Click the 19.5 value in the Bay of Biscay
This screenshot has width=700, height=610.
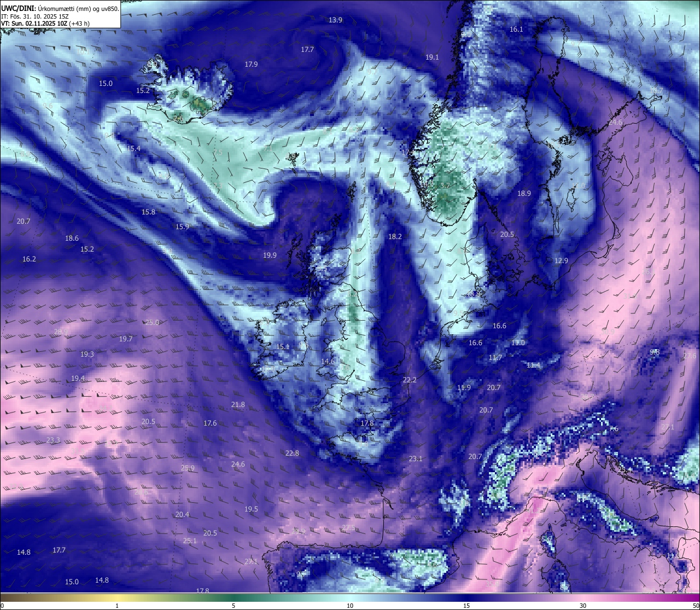coord(251,509)
